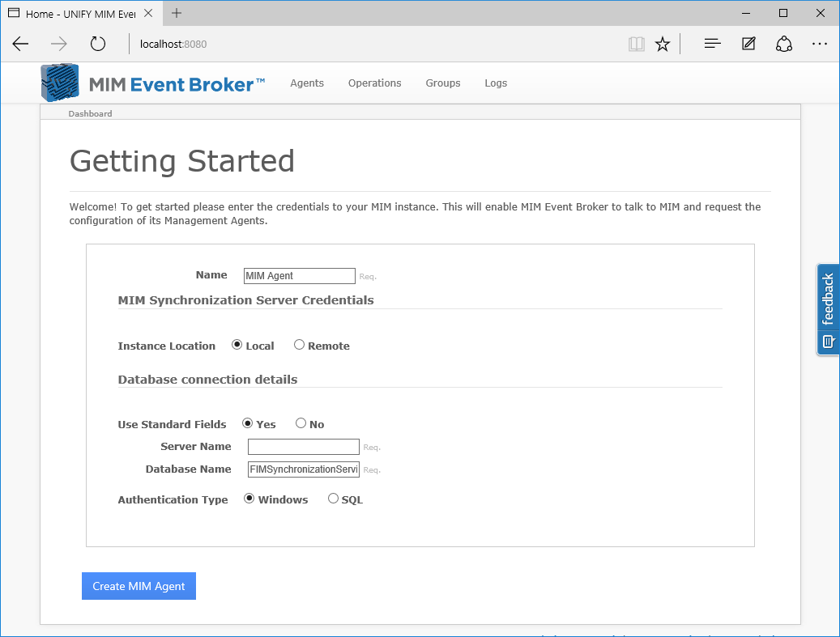Select the Home - UNIFY MIM browser tab
Viewport: 840px width, 637px height.
pyautogui.click(x=80, y=14)
